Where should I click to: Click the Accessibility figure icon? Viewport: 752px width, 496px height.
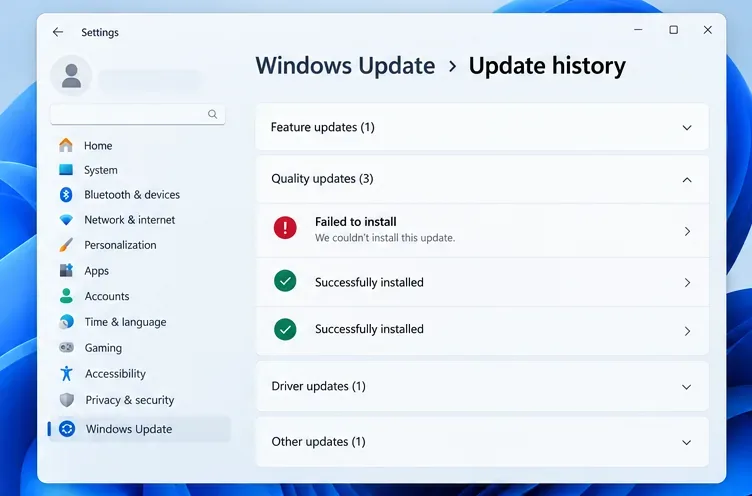point(66,373)
